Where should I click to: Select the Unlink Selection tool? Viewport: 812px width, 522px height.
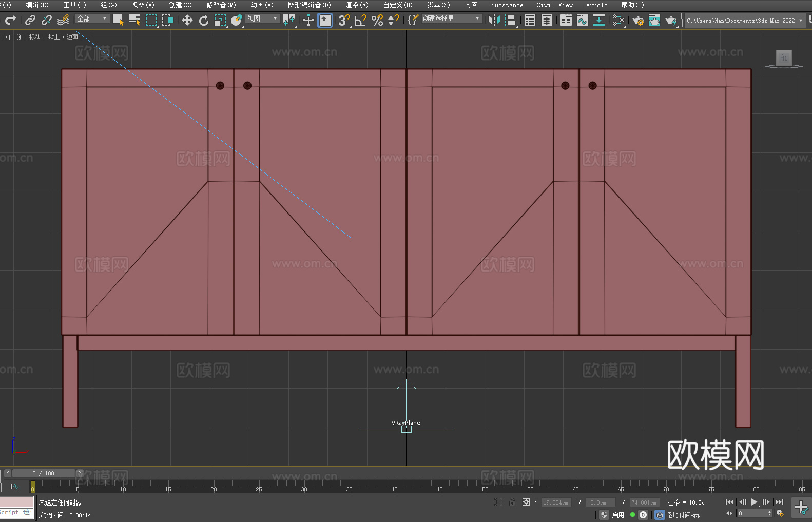click(x=47, y=20)
